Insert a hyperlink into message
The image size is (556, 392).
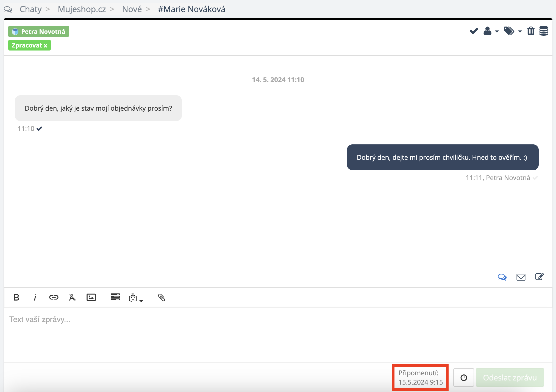[x=54, y=297]
